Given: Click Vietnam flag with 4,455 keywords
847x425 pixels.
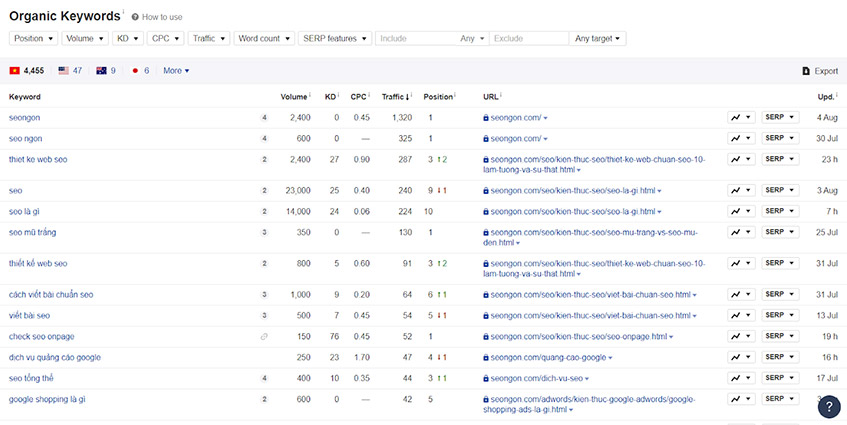Looking at the screenshot, I should click(x=26, y=71).
